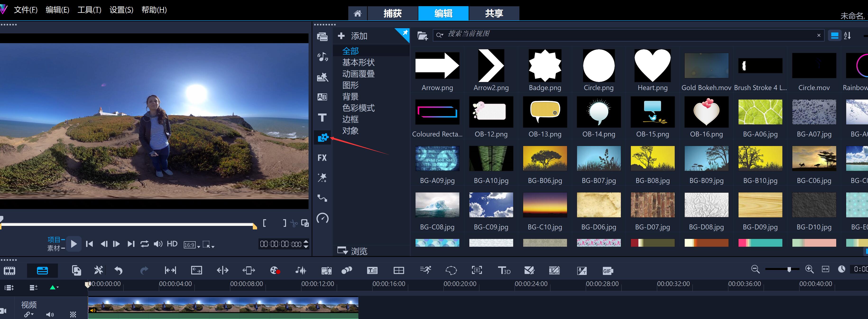Screen dimensions: 868x319
Task: Toggle show all visible tracks
Action: [9, 287]
